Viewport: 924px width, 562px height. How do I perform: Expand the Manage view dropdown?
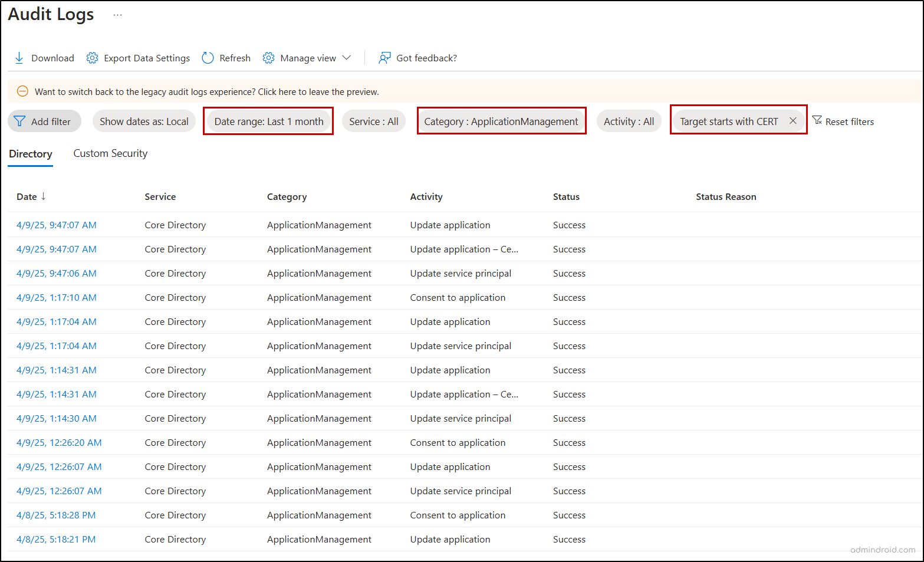point(348,58)
